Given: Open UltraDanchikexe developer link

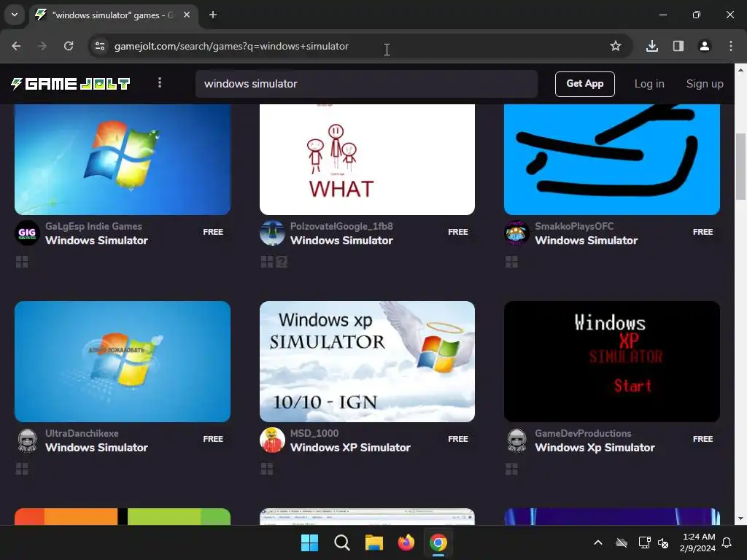Looking at the screenshot, I should pos(82,433).
